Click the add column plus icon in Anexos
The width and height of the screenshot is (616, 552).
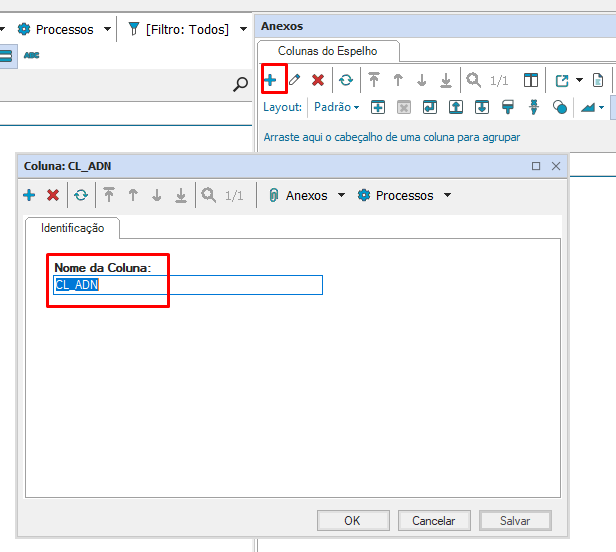[270, 80]
